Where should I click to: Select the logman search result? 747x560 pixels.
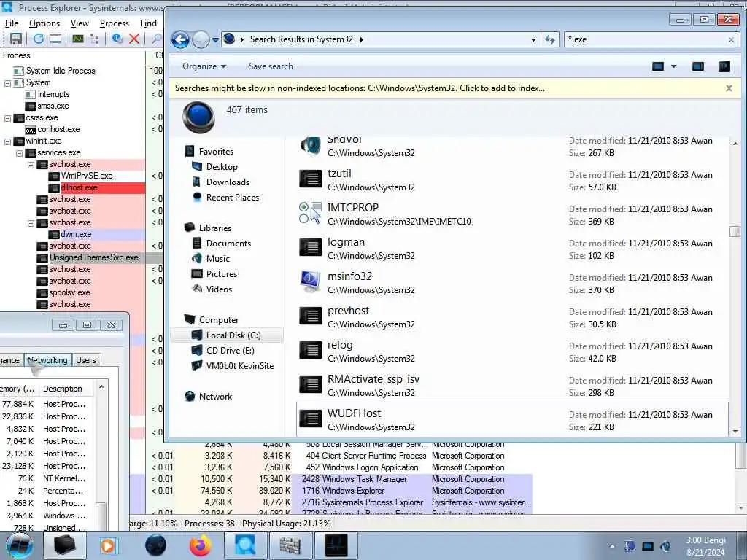[512, 248]
